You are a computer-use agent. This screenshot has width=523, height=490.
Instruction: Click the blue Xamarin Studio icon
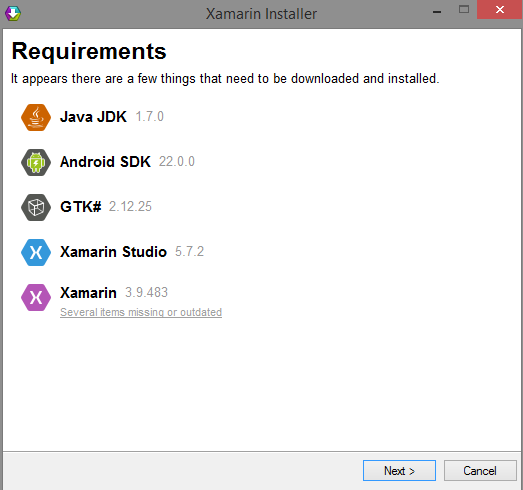(36, 253)
